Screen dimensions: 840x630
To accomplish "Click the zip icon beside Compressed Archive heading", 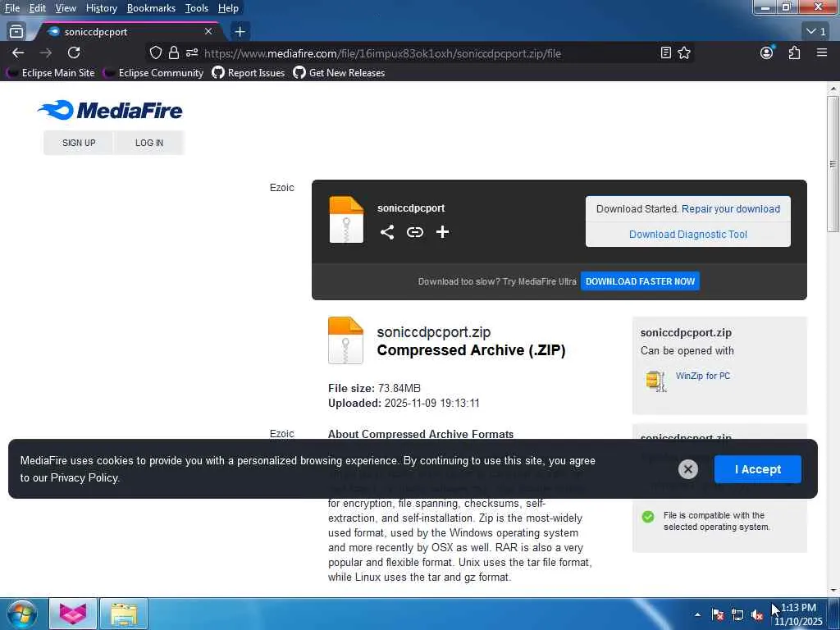I will (x=345, y=340).
